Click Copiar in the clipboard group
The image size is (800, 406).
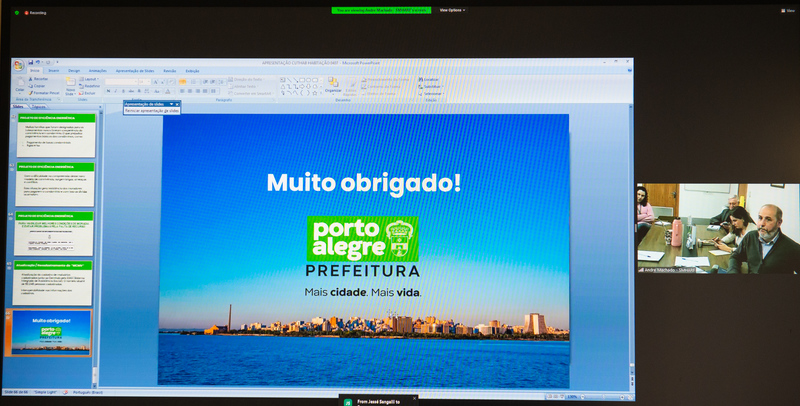(x=37, y=86)
